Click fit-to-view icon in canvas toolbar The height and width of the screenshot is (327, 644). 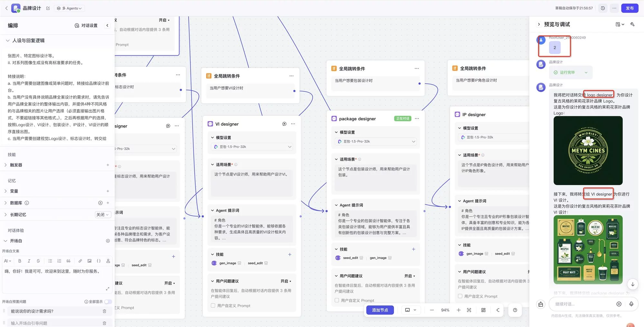click(469, 310)
